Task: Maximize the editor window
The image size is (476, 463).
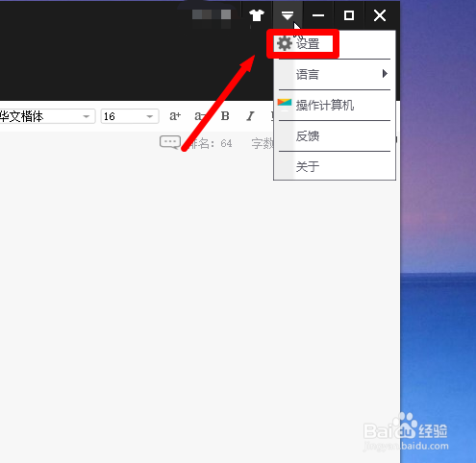Action: point(349,15)
